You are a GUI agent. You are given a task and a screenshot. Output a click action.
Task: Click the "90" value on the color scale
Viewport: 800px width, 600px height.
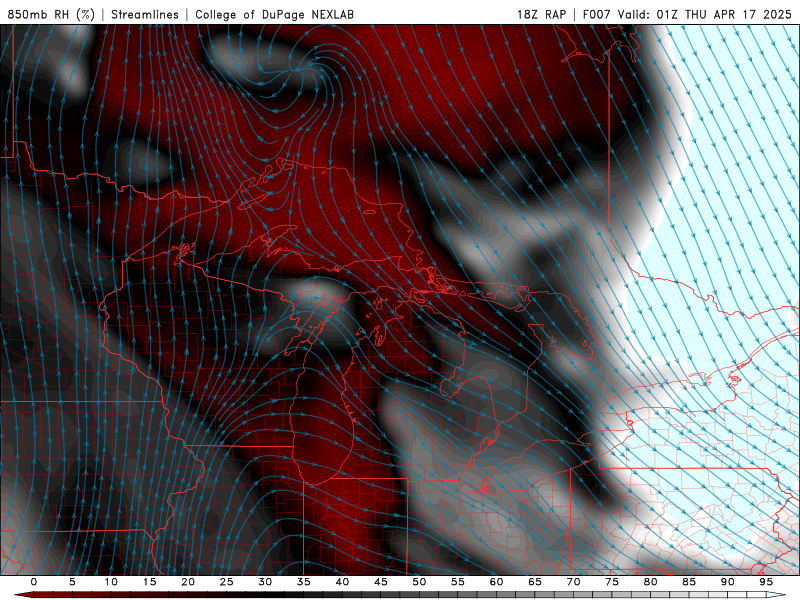point(727,582)
